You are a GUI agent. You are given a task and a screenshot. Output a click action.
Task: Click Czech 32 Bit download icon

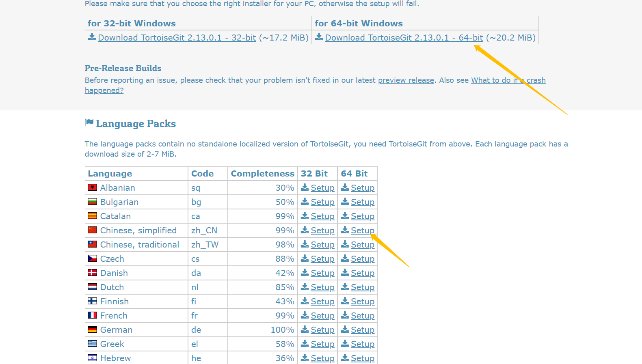(x=305, y=258)
